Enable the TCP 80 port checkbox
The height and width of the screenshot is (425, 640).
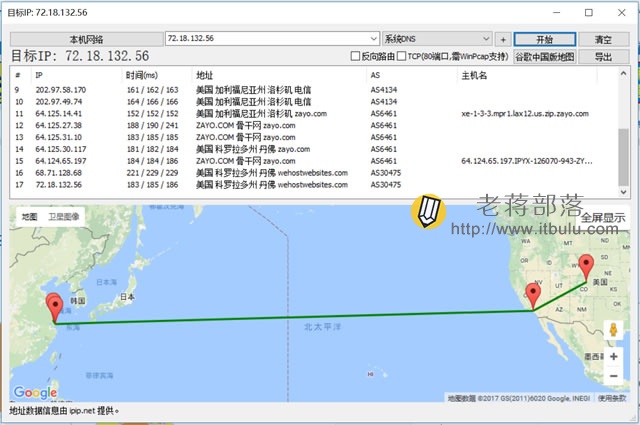click(x=401, y=56)
